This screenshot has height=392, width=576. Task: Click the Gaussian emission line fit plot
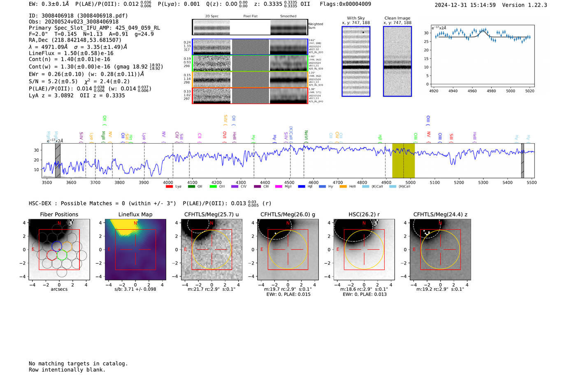click(482, 56)
